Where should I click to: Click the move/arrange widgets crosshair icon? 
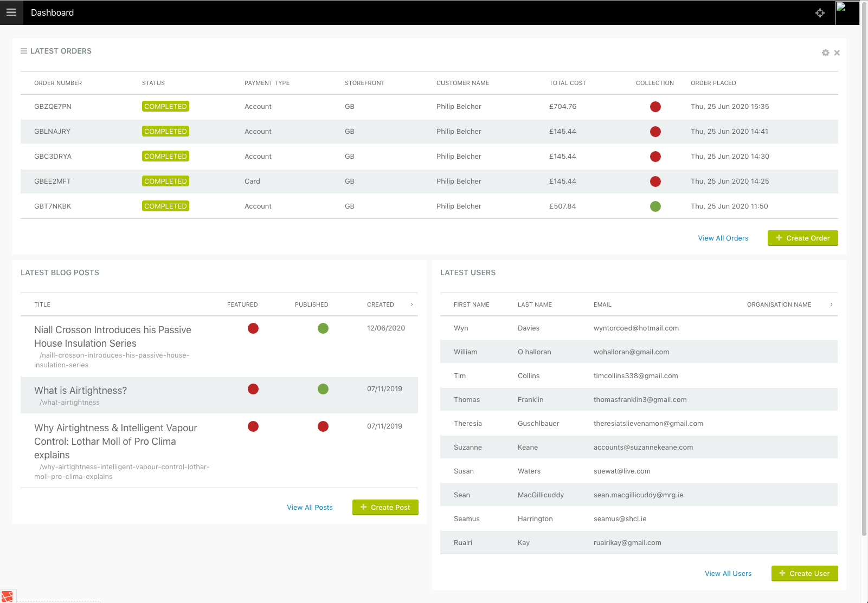[820, 13]
